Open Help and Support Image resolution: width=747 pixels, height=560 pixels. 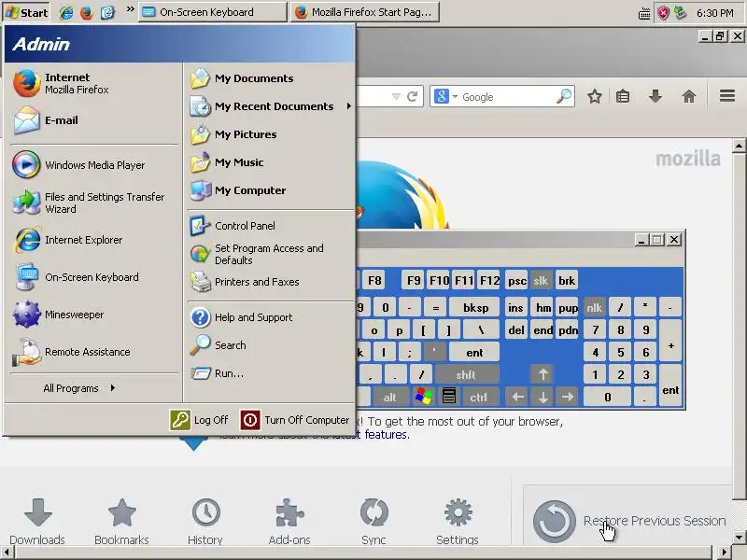point(271,317)
